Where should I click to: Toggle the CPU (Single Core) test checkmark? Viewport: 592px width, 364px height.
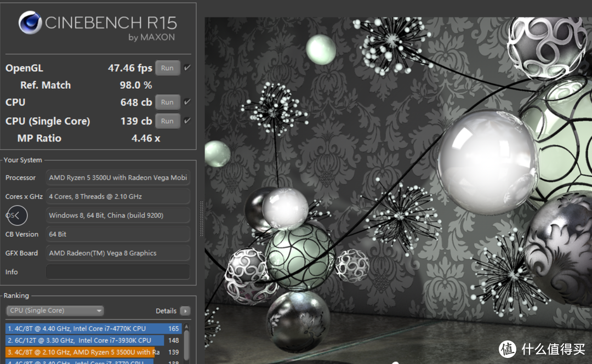point(187,121)
